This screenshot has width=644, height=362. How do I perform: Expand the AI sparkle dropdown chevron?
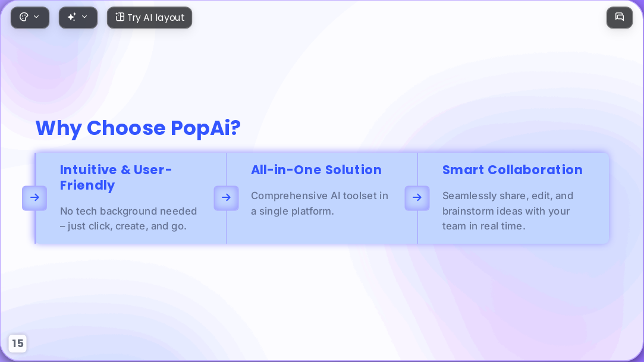84,17
